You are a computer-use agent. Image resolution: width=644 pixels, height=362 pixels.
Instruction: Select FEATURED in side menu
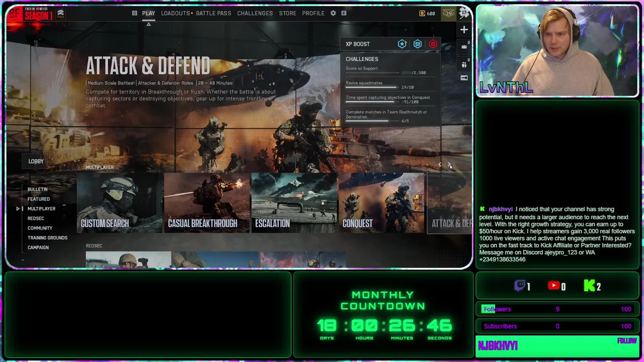[39, 199]
